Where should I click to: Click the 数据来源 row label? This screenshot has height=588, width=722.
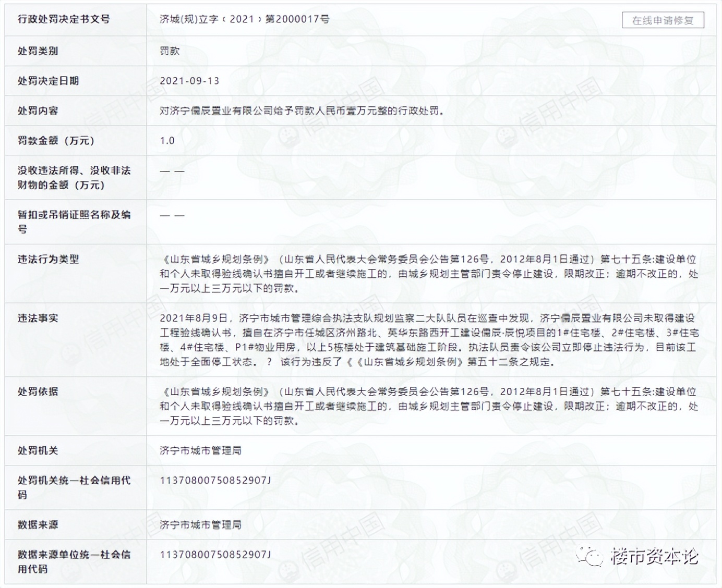tap(38, 524)
